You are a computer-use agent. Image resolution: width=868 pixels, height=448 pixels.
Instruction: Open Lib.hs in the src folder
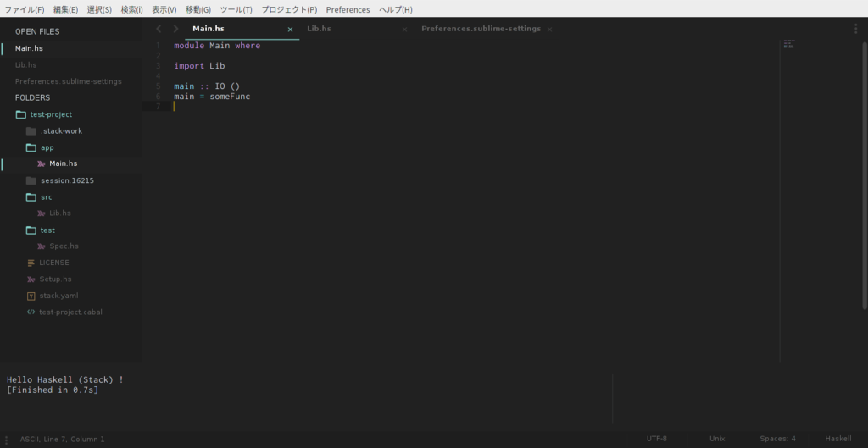point(60,213)
